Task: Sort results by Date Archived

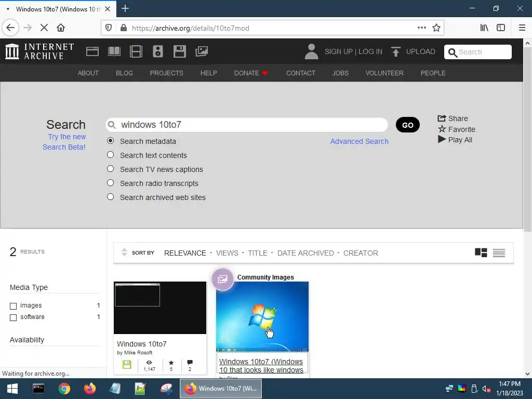Action: pos(305,253)
